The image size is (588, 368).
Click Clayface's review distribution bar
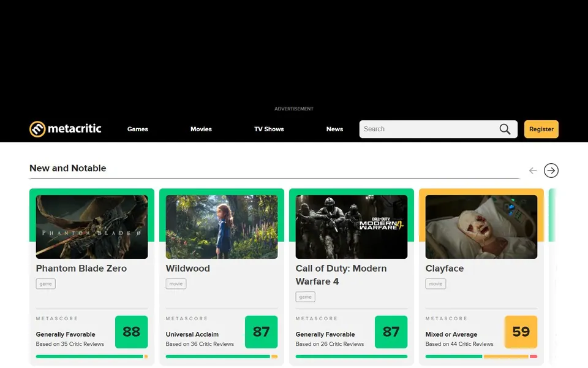coord(481,357)
